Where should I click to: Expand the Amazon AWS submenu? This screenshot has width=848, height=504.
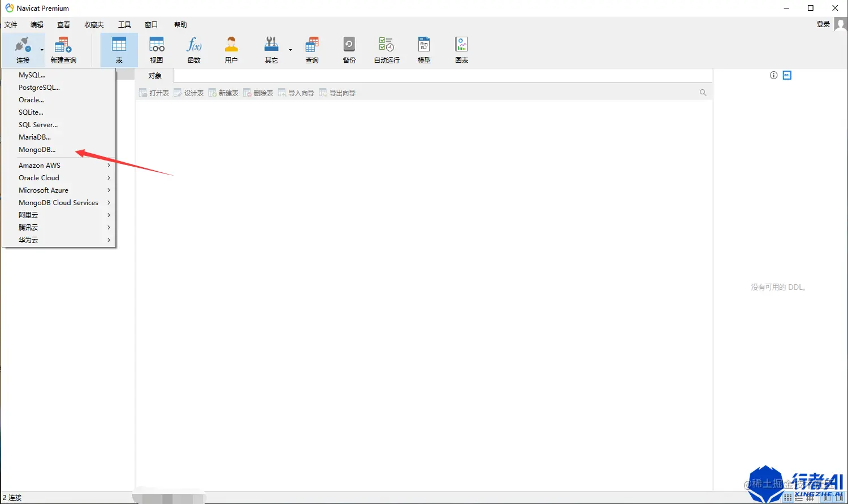[x=59, y=166]
